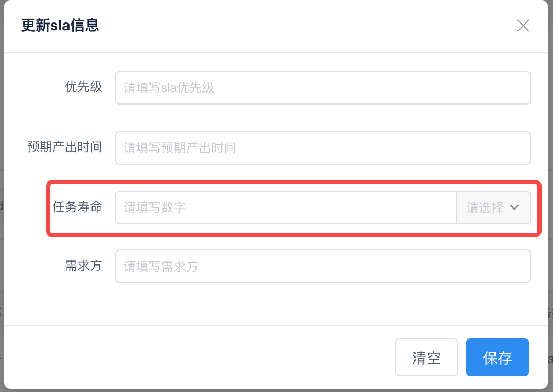Click the 请填写数字 placeholder text

pyautogui.click(x=155, y=207)
